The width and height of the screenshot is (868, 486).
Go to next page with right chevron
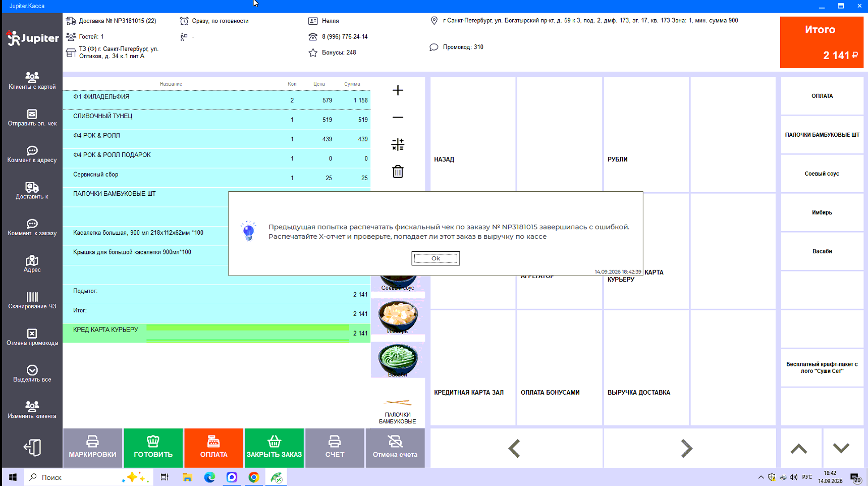(687, 448)
